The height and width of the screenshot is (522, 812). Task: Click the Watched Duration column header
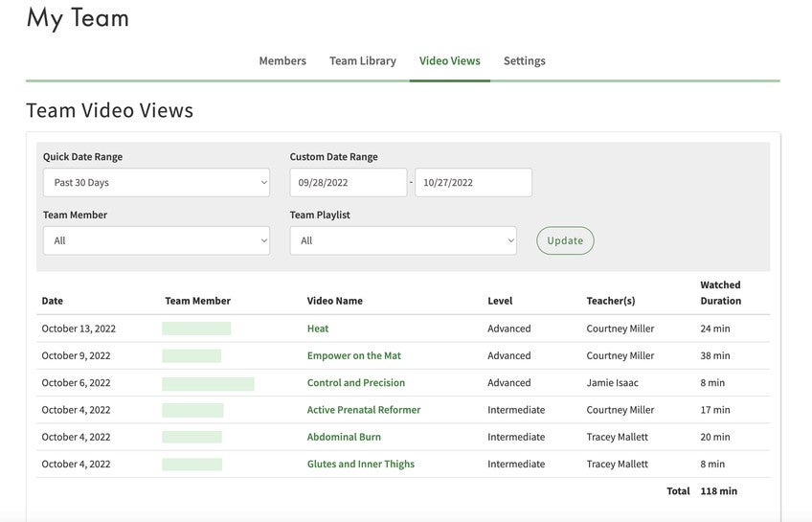(720, 292)
